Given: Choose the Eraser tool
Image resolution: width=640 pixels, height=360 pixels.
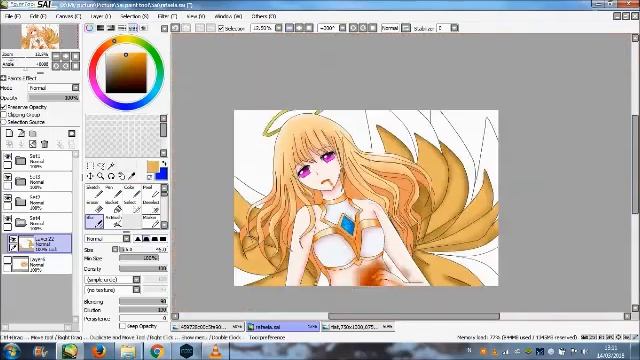Looking at the screenshot, I should 94,207.
